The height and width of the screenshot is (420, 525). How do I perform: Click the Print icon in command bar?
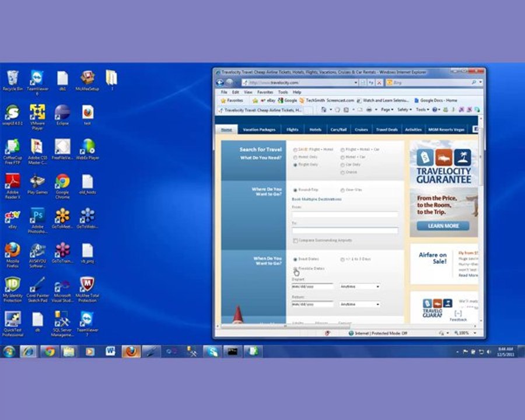point(369,110)
